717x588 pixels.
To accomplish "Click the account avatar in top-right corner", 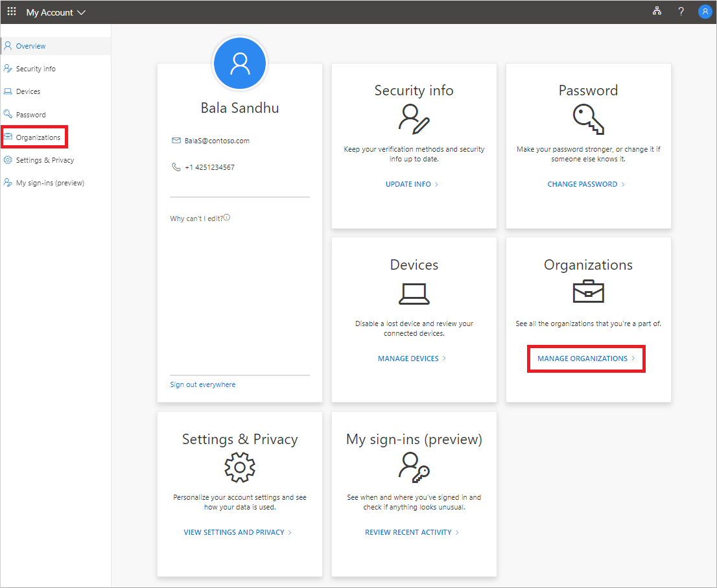I will (705, 12).
